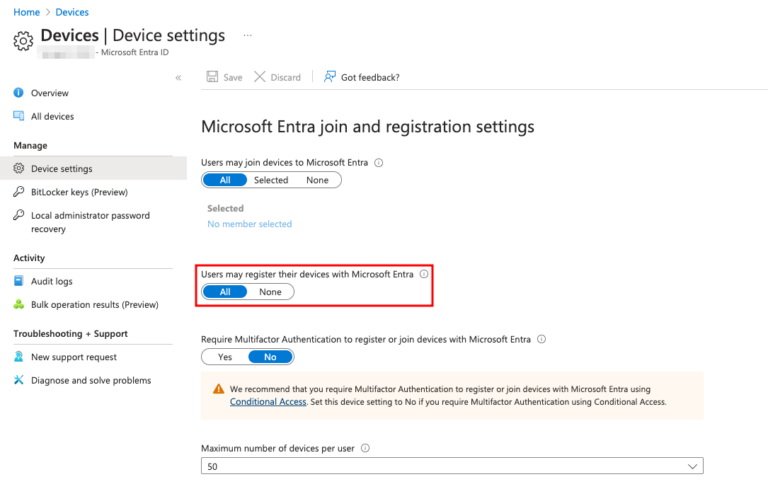Click the Audit logs icon
Viewport: 768px width, 489px height.
pyautogui.click(x=18, y=282)
